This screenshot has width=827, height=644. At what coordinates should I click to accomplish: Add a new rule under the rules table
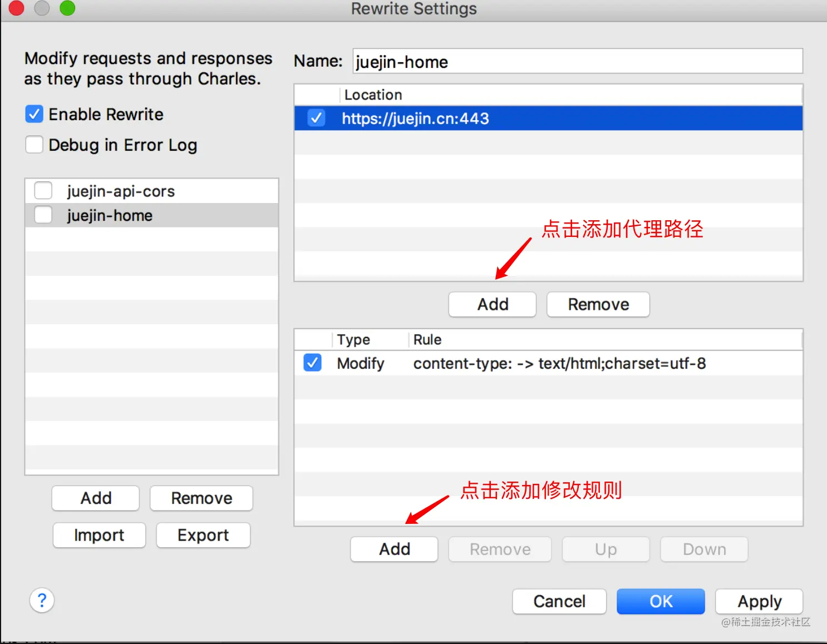pos(394,549)
